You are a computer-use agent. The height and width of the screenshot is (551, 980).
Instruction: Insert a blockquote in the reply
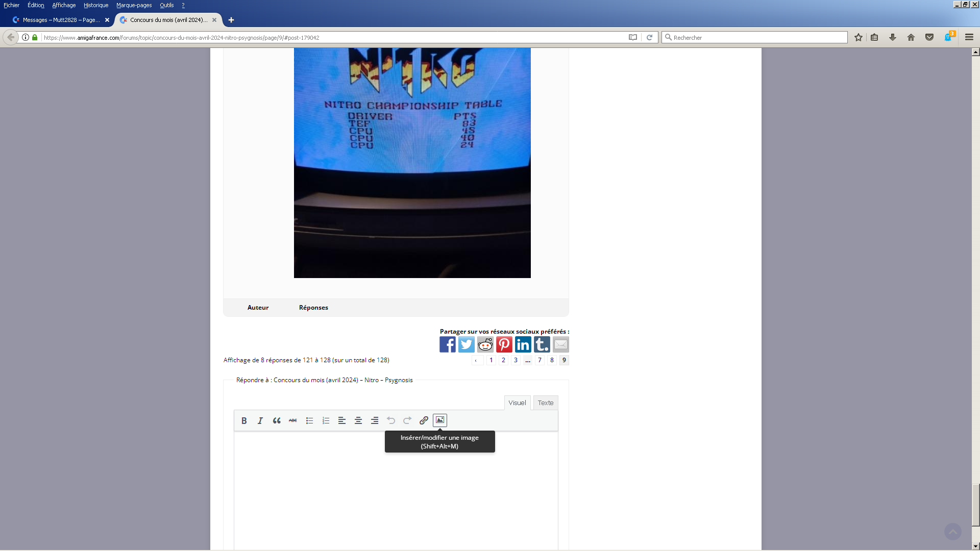(x=277, y=420)
